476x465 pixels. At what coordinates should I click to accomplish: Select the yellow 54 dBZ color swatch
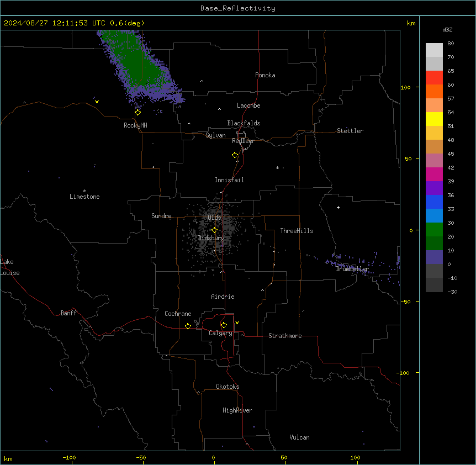[x=434, y=119]
